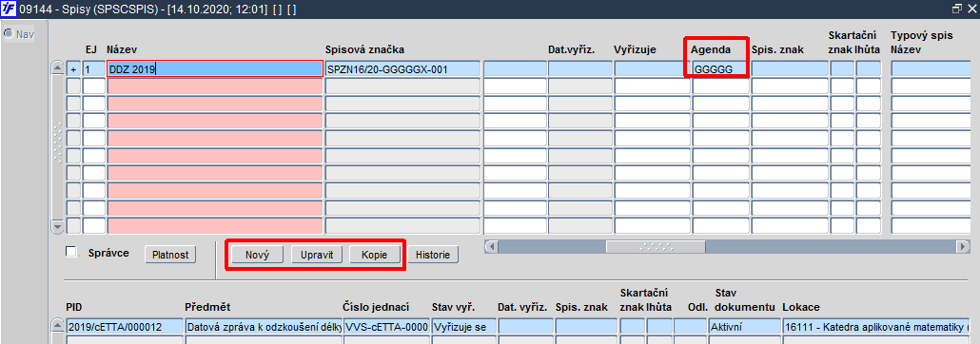Click the Kopie button
Screen dimensions: 980x344
point(374,255)
